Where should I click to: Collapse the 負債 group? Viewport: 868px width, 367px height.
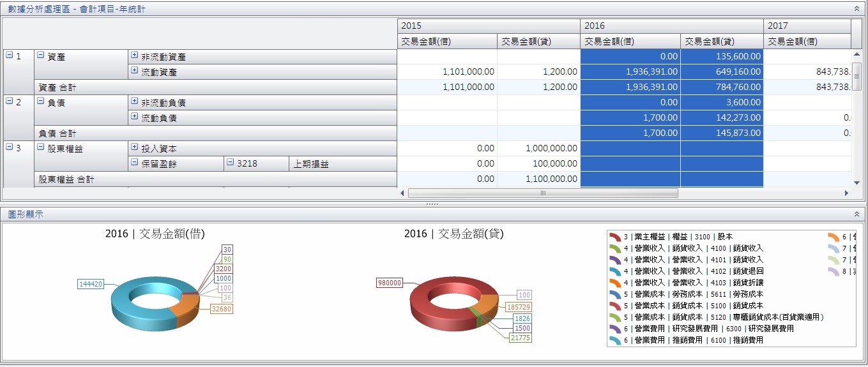point(41,102)
